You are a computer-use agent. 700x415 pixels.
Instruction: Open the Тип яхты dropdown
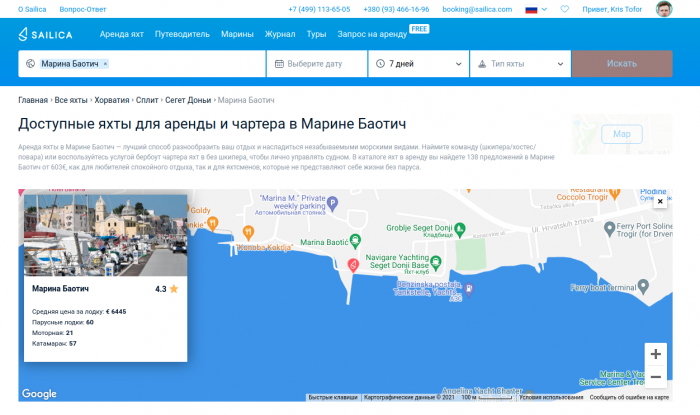point(520,64)
